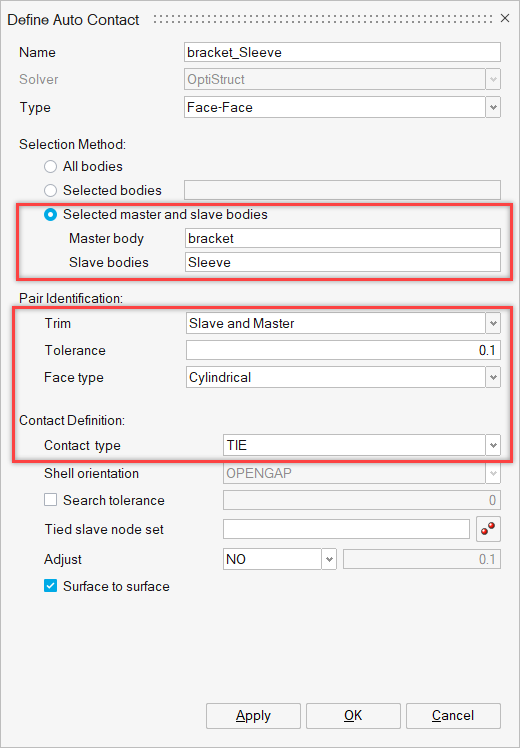Click the node picker icon beside Tied slave node set
This screenshot has width=520, height=748.
click(x=488, y=529)
